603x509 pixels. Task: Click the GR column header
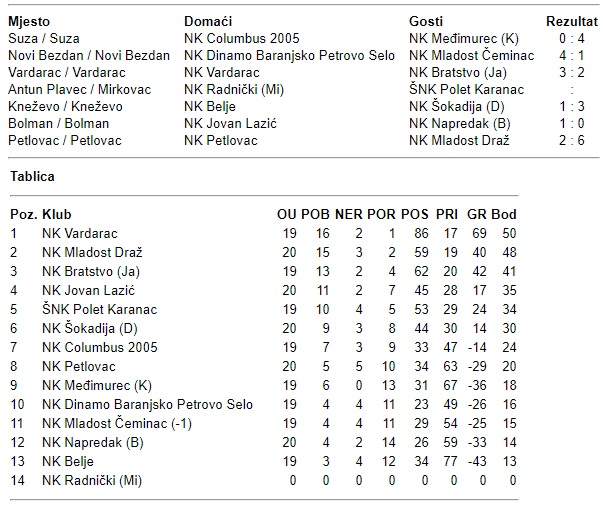click(477, 214)
